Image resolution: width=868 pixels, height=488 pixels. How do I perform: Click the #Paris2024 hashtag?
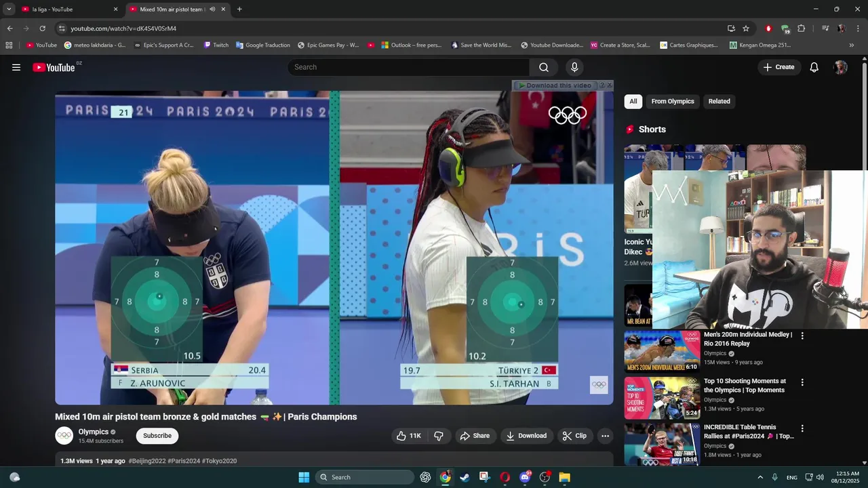pyautogui.click(x=184, y=461)
